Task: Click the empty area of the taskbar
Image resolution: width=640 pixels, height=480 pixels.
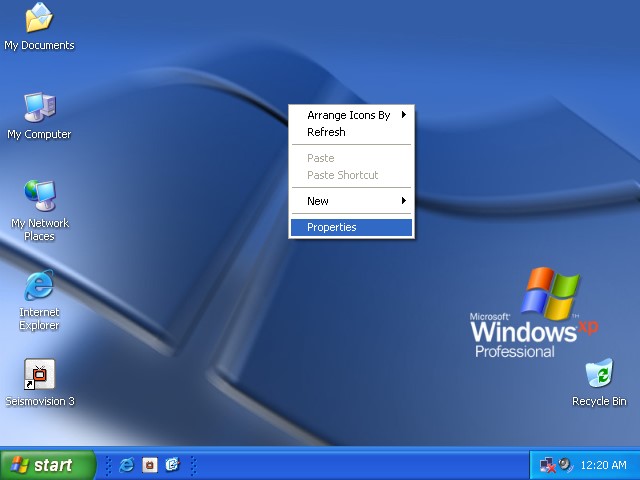Action: (x=360, y=465)
